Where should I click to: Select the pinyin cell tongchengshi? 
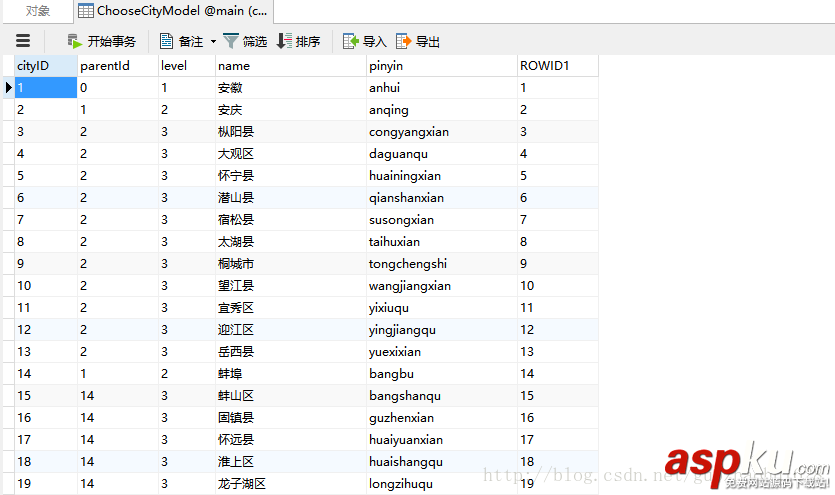442,263
